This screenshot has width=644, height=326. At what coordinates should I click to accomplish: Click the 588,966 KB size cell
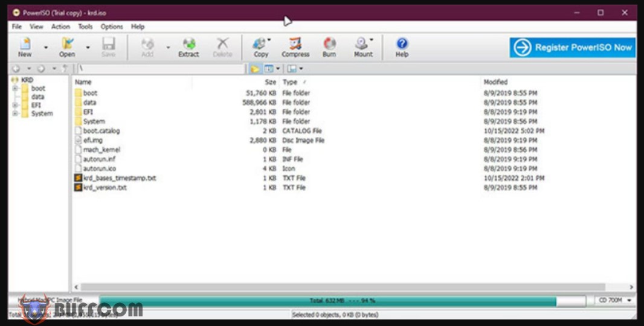[x=259, y=103]
